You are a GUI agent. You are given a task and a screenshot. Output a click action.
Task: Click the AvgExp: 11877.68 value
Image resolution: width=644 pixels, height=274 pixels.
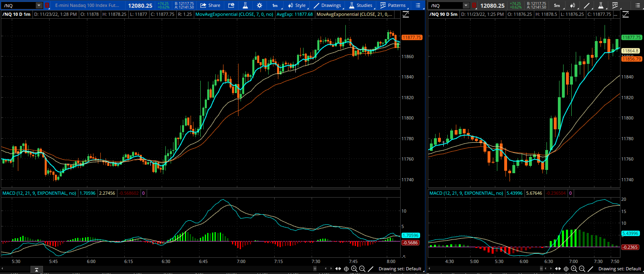click(x=295, y=14)
